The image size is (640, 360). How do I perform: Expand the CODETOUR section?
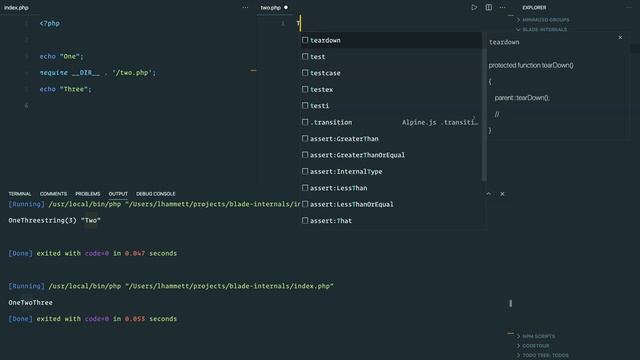(x=533, y=346)
